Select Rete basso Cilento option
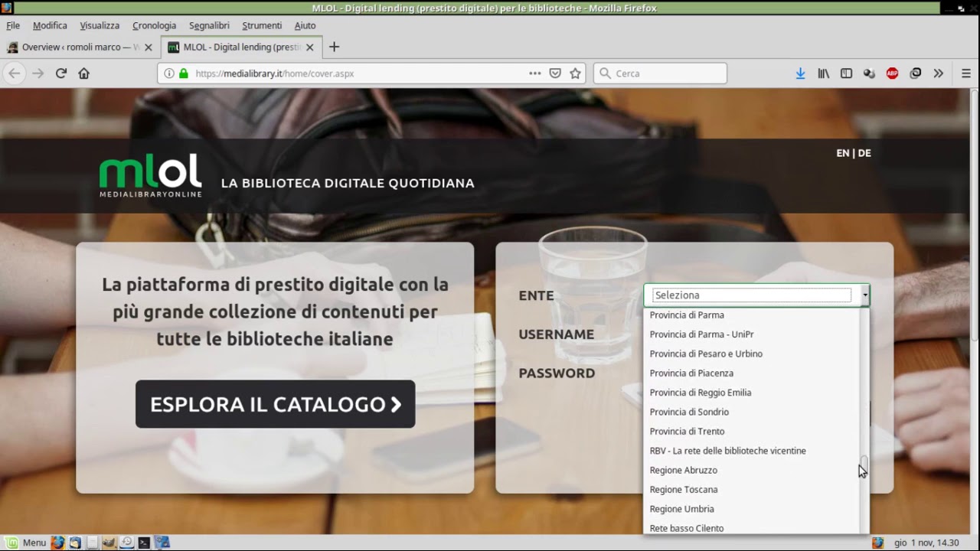The height and width of the screenshot is (551, 980). (752, 528)
